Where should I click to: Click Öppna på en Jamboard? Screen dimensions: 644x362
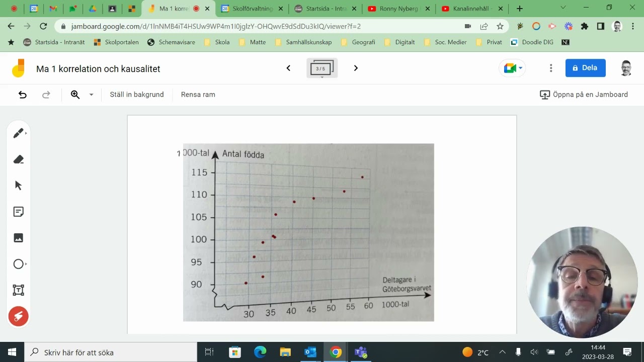[584, 95]
